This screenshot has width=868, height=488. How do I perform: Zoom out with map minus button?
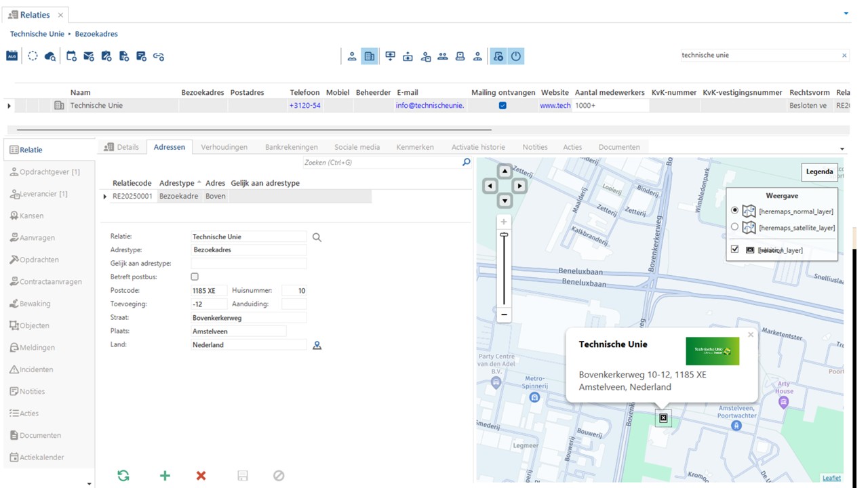coord(504,314)
